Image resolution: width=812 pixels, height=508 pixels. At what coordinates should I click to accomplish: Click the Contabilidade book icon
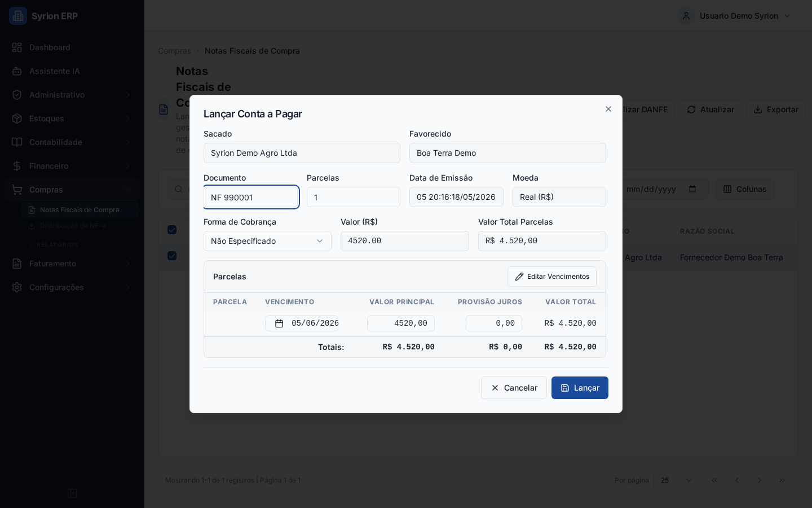pyautogui.click(x=17, y=142)
